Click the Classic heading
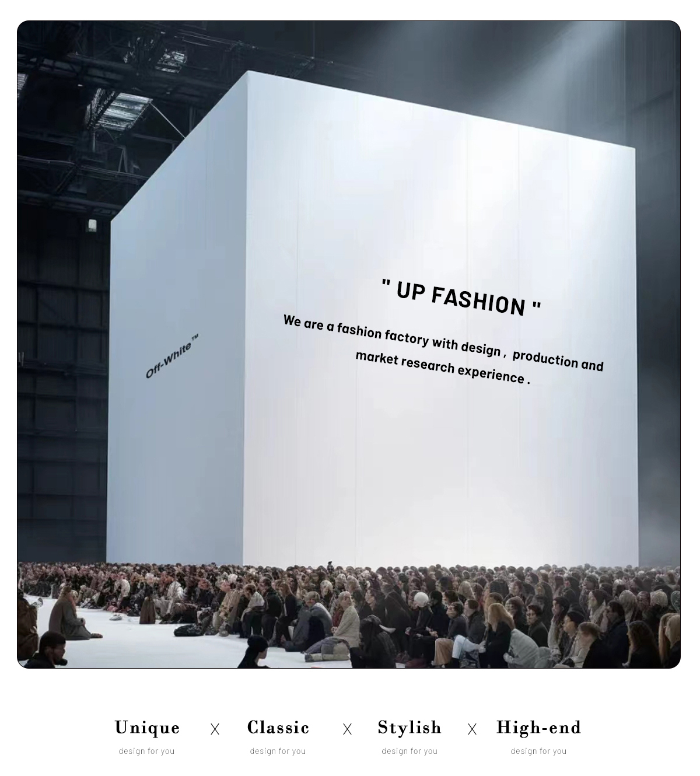Image resolution: width=700 pixels, height=776 pixels. (x=278, y=728)
